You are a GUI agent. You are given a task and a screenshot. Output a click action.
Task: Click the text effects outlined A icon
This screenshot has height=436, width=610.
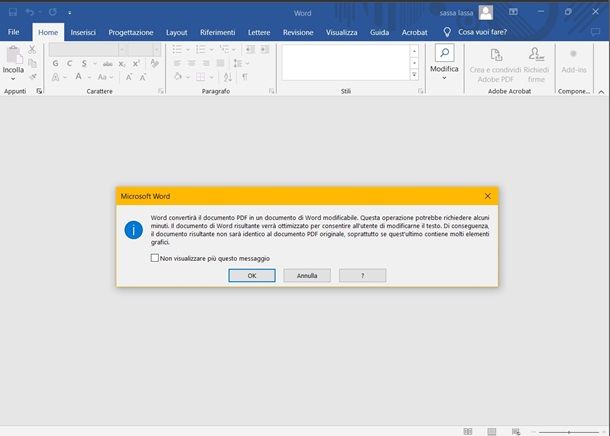coord(56,77)
